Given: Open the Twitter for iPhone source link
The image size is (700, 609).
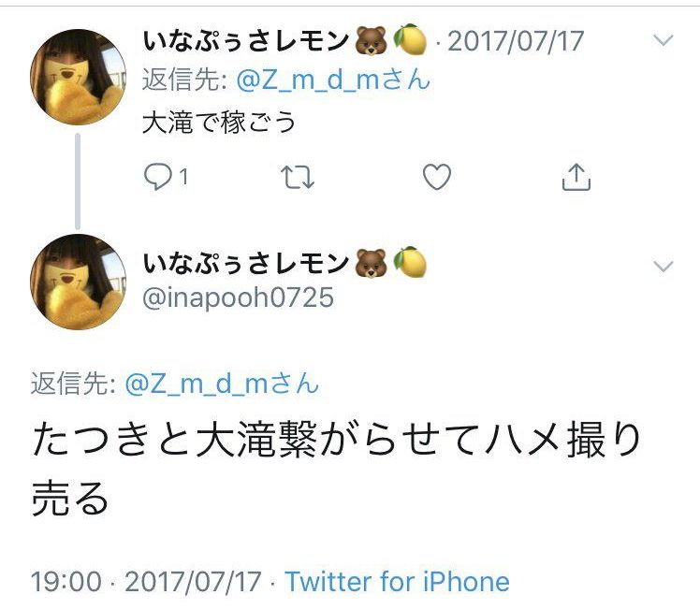Looking at the screenshot, I should click(x=397, y=582).
